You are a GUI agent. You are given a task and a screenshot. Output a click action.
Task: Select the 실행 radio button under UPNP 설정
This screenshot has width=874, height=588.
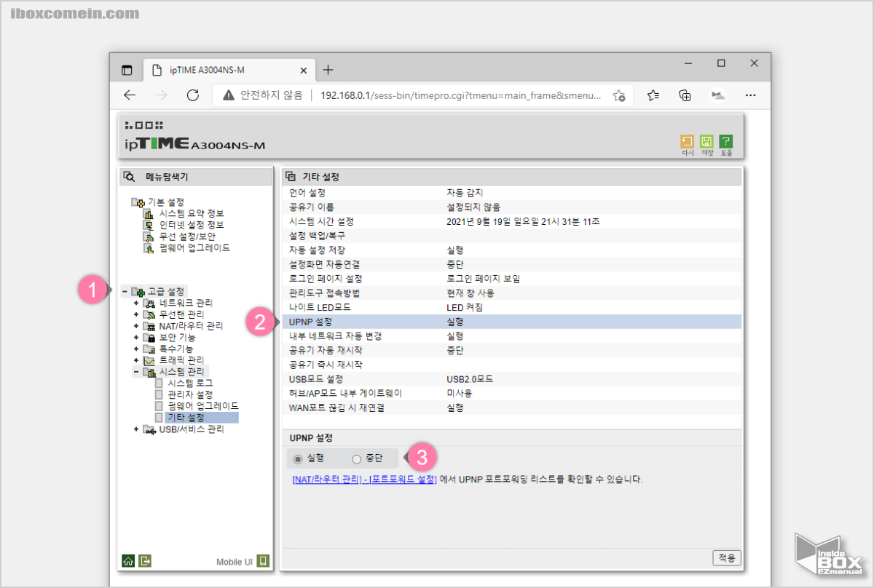pyautogui.click(x=298, y=458)
